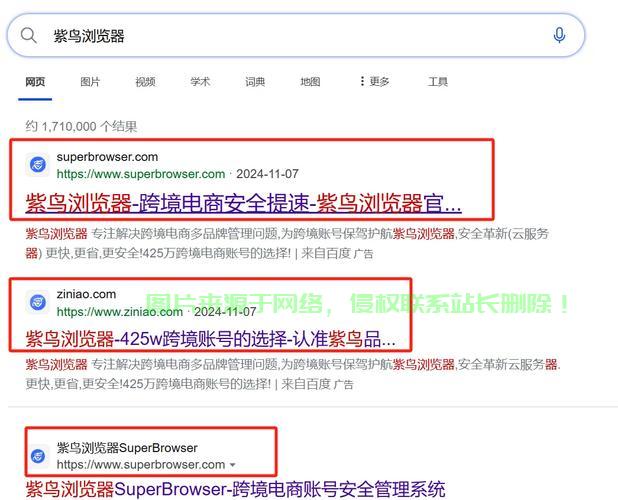Click the site name 紫鸟浏览器SuperBrowser

[x=127, y=448]
